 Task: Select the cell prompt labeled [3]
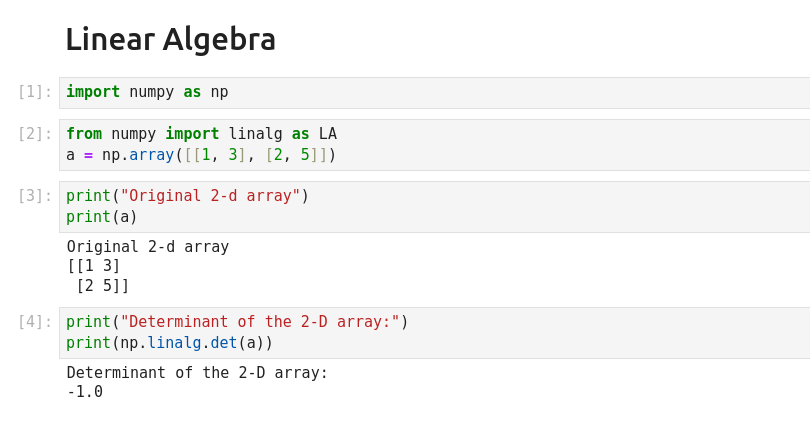coord(35,196)
